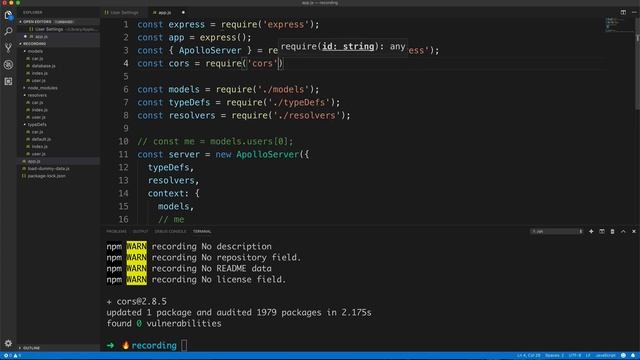The width and height of the screenshot is (640, 360).
Task: Switch to the Problems panel tab
Action: point(116,231)
